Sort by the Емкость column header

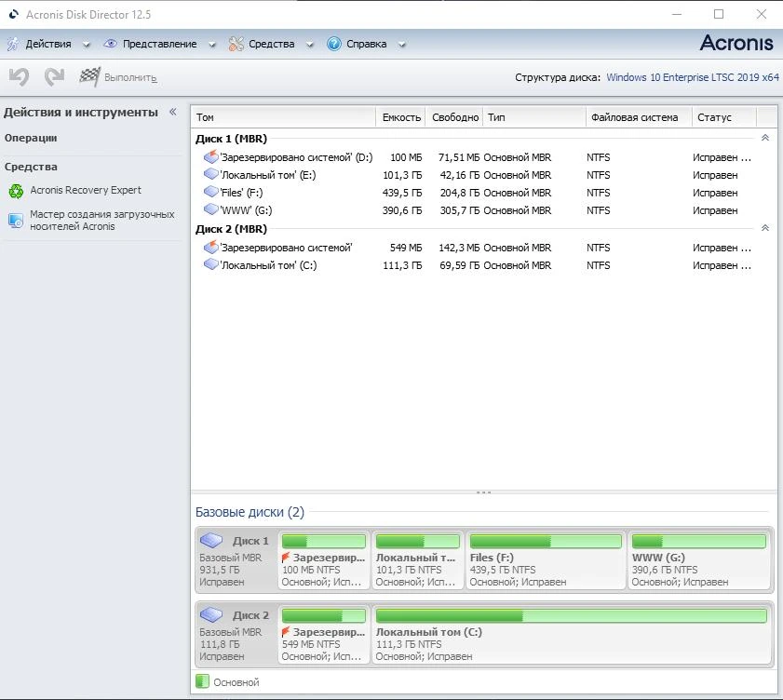[x=401, y=117]
